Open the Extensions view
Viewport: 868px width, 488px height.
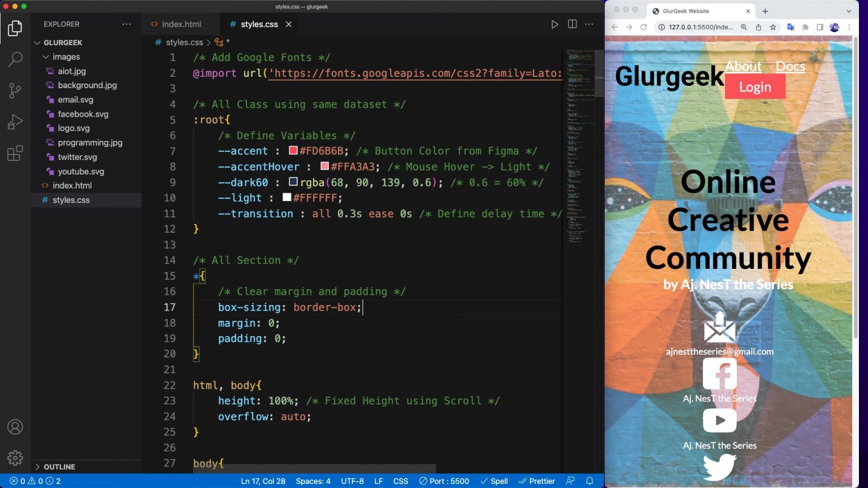click(x=15, y=153)
